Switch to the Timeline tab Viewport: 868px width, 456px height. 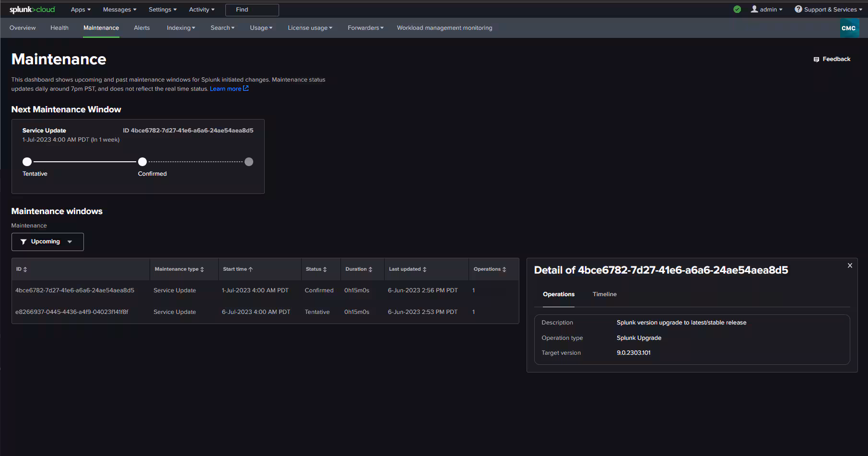click(604, 294)
